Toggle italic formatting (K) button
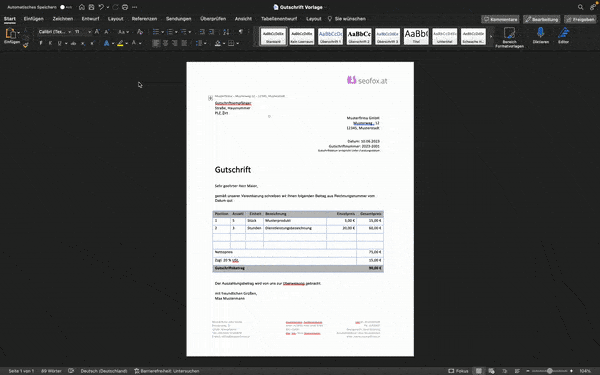 (50, 43)
